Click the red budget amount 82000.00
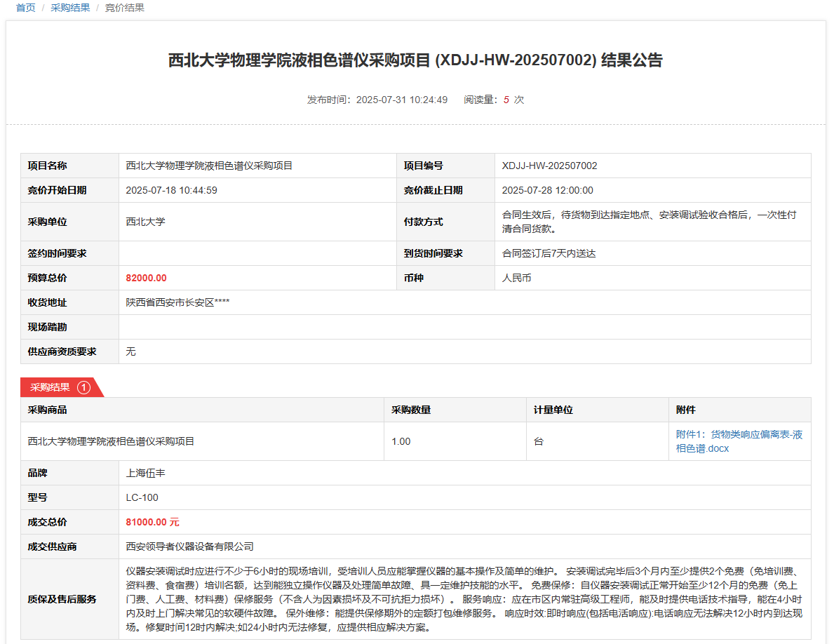 point(146,278)
